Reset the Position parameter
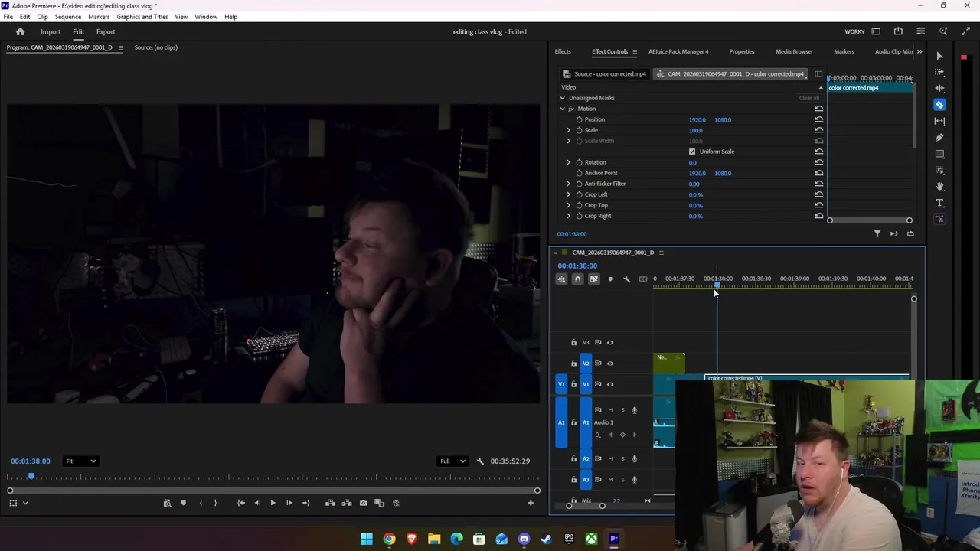980x551 pixels. tap(818, 119)
